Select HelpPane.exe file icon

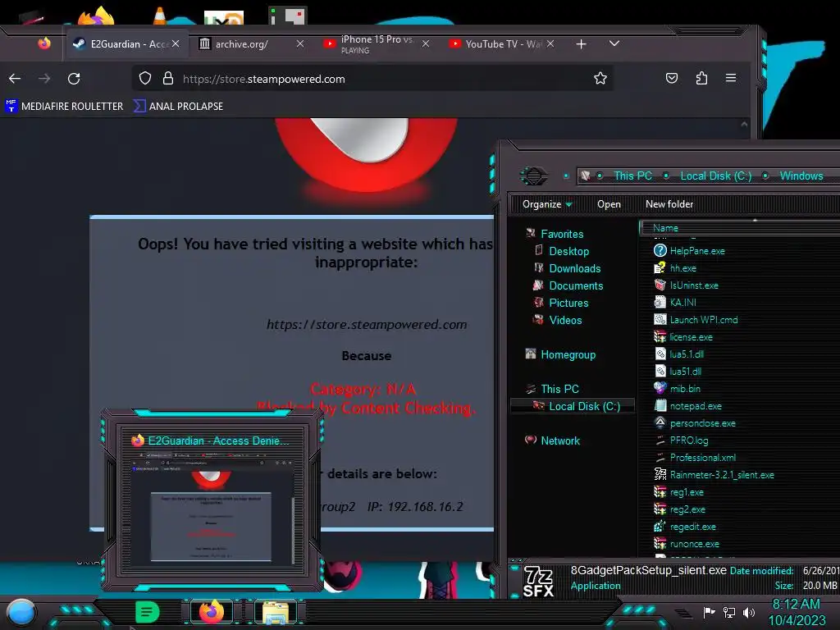point(660,251)
